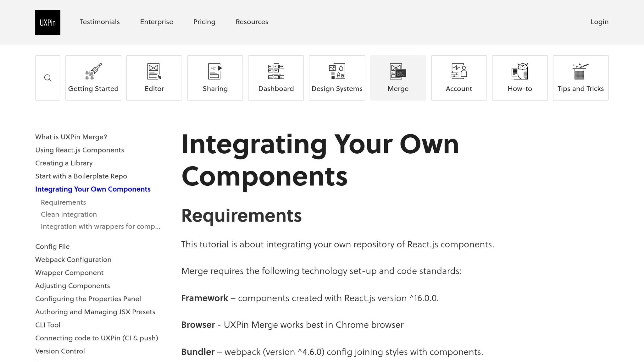Click the Sharing play icon
644x362 pixels.
coord(215,71)
